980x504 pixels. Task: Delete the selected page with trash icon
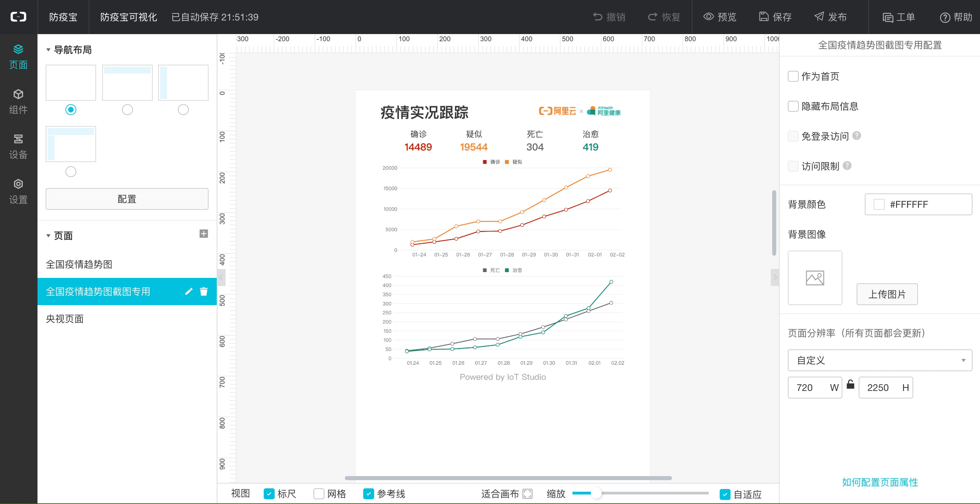coord(204,292)
